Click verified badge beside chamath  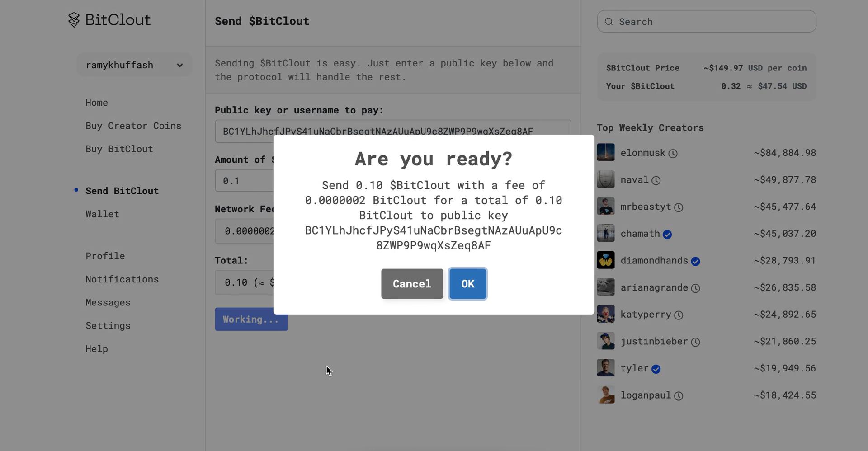point(667,235)
